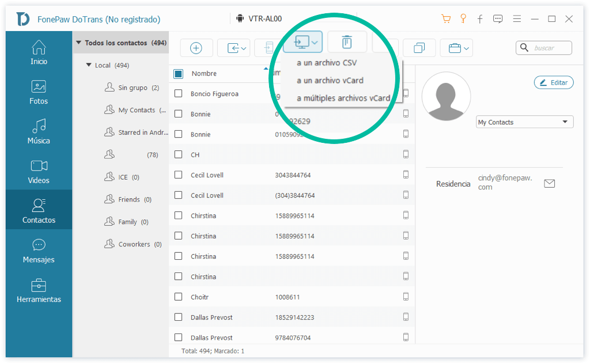Sort by the Nombre column header

pos(204,74)
